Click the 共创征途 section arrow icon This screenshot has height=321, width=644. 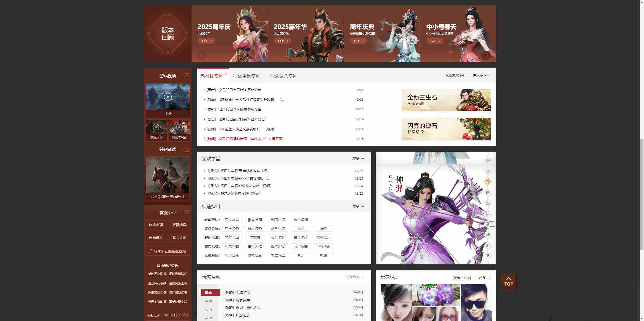pyautogui.click(x=187, y=149)
